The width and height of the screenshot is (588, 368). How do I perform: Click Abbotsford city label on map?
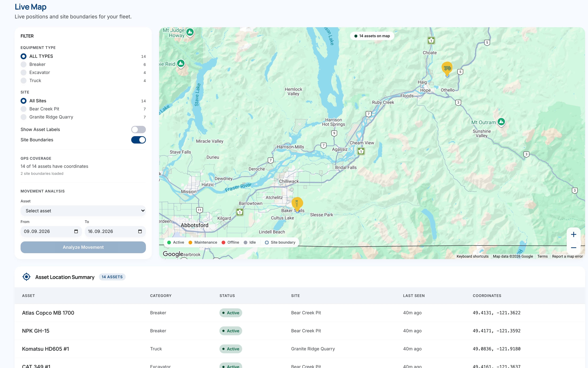tap(194, 225)
